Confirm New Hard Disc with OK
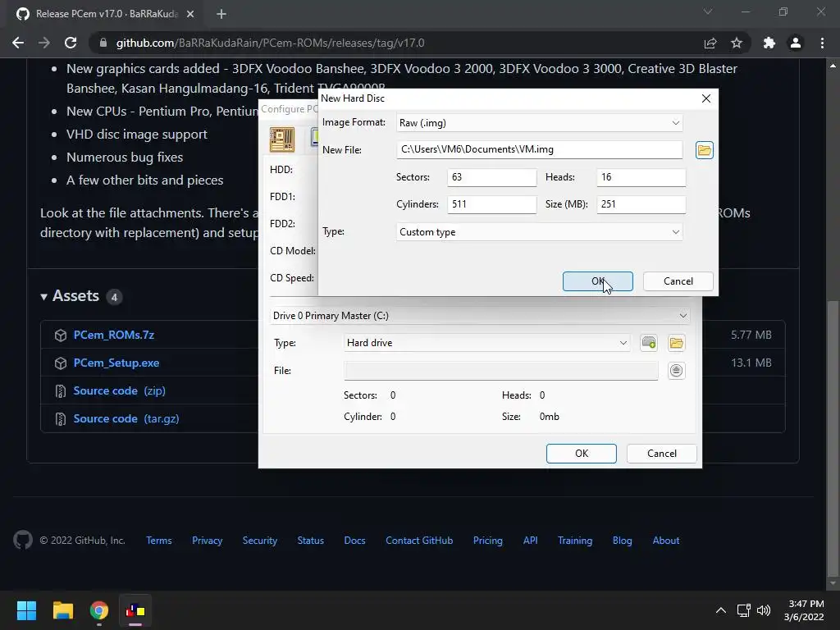 pos(597,281)
